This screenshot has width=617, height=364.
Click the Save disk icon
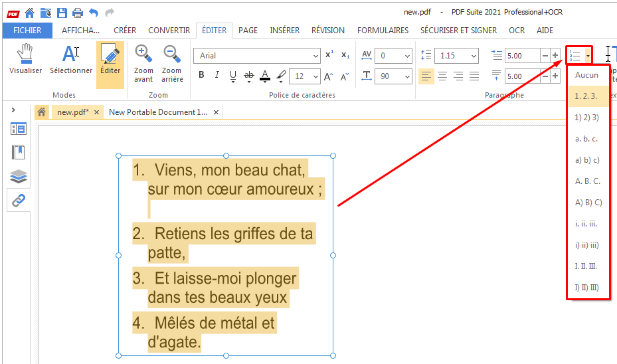(x=62, y=13)
